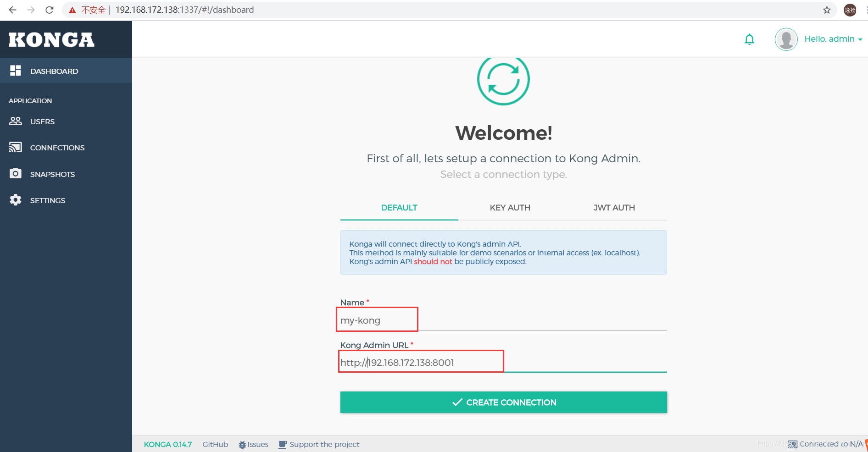The height and width of the screenshot is (452, 868).
Task: Switch to the KEY AUTH tab
Action: [x=510, y=208]
